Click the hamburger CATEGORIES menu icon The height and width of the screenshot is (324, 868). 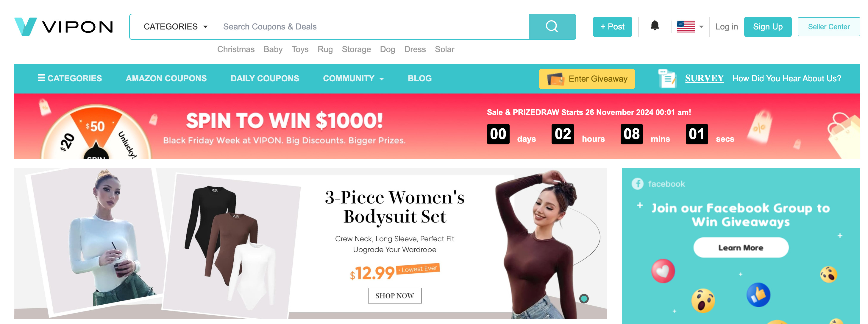pyautogui.click(x=41, y=78)
